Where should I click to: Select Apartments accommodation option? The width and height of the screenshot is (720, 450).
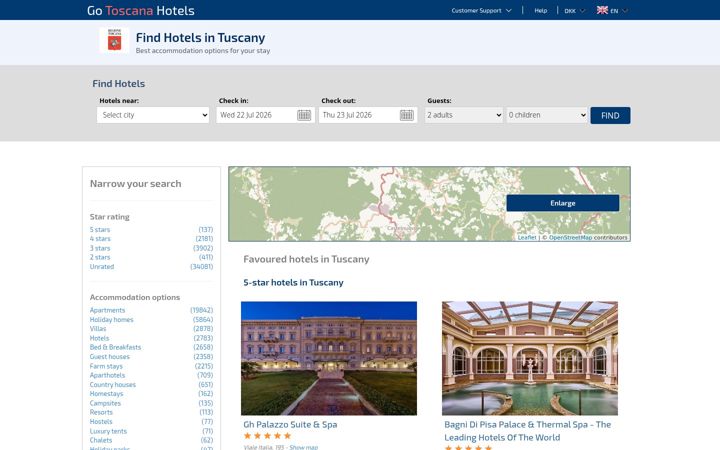click(x=107, y=310)
